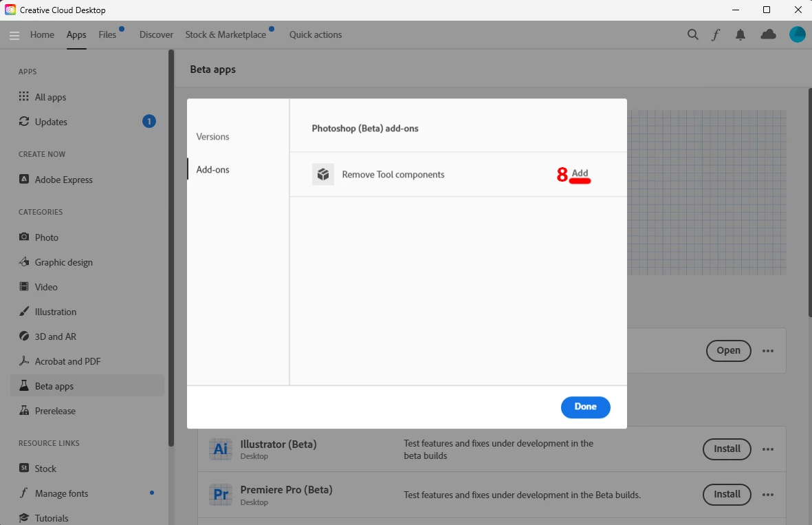
Task: Click the main content scrollbar
Action: click(809, 202)
